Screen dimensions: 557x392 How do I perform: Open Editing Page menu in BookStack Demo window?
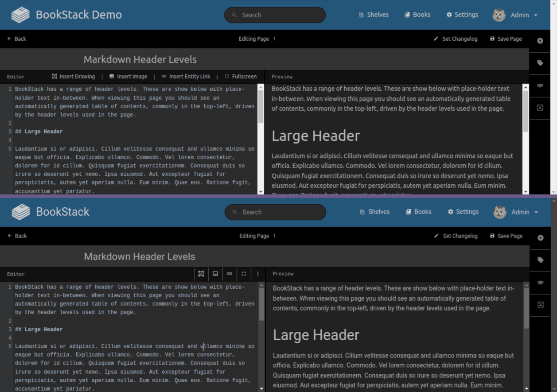coord(257,39)
